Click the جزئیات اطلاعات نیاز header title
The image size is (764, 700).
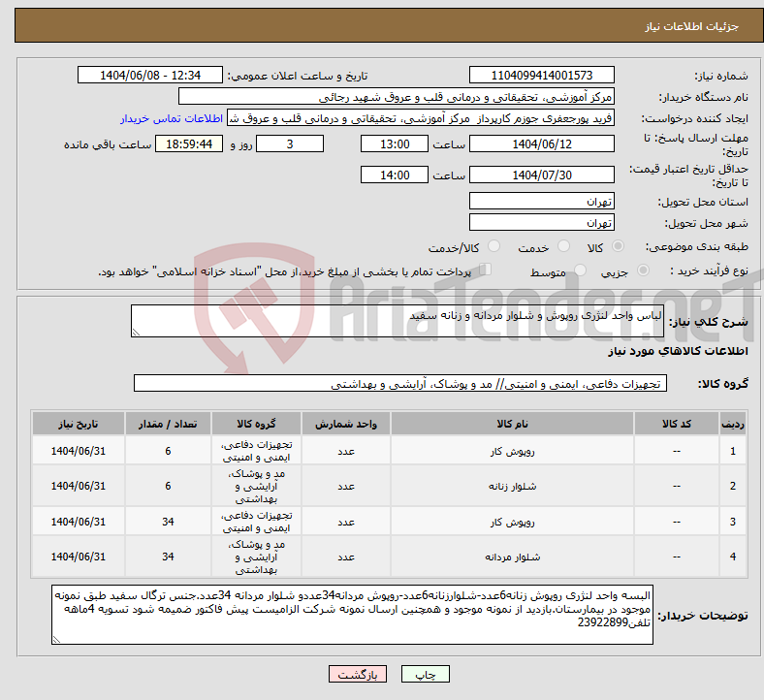692,26
